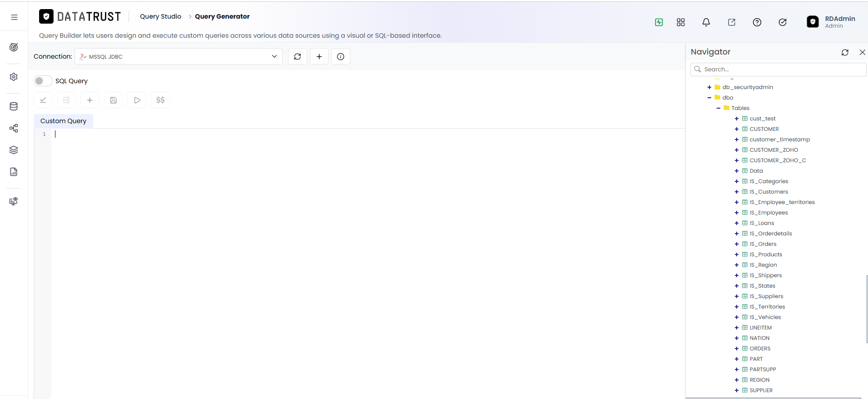Run the query with play icon
Screen dimensions: 868x399
click(x=137, y=100)
